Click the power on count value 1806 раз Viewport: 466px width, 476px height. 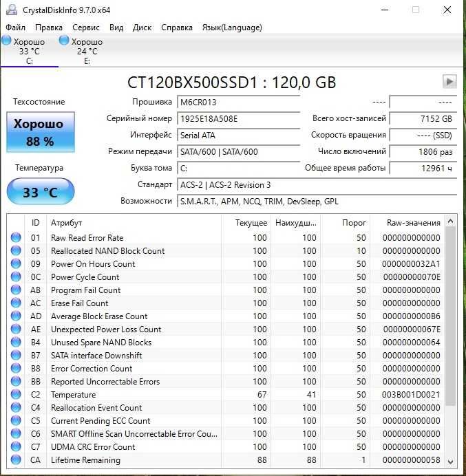[x=423, y=151]
